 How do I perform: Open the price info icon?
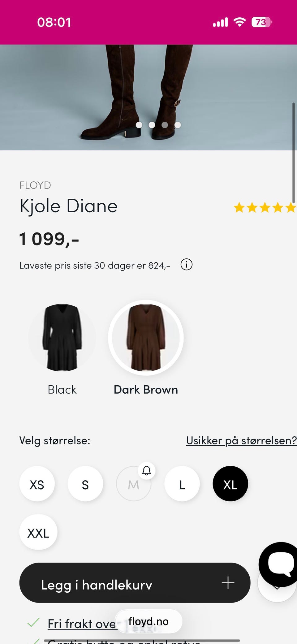[187, 265]
